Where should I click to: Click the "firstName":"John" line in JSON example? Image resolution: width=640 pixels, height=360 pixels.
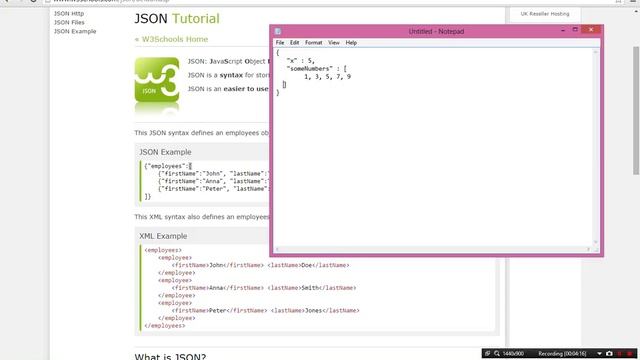214,174
